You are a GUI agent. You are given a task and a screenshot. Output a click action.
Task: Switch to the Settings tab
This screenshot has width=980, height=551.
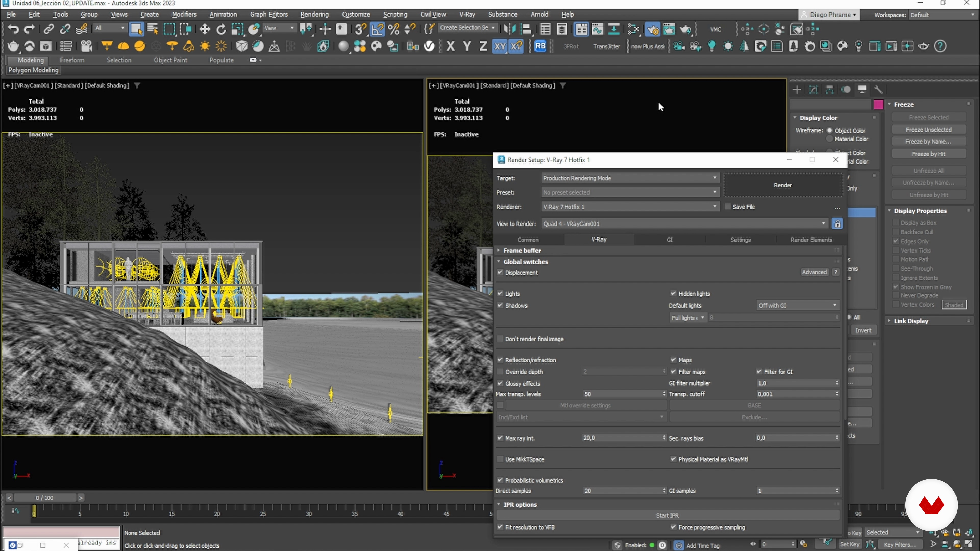(x=740, y=240)
